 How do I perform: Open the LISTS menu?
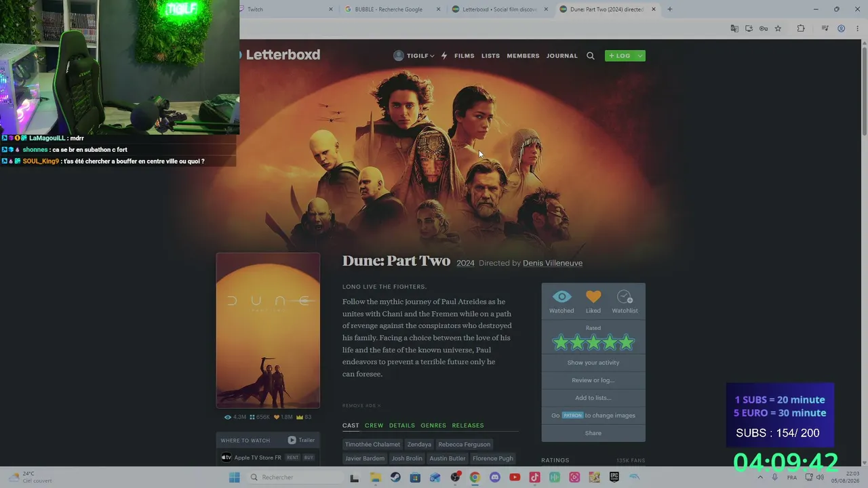point(490,56)
